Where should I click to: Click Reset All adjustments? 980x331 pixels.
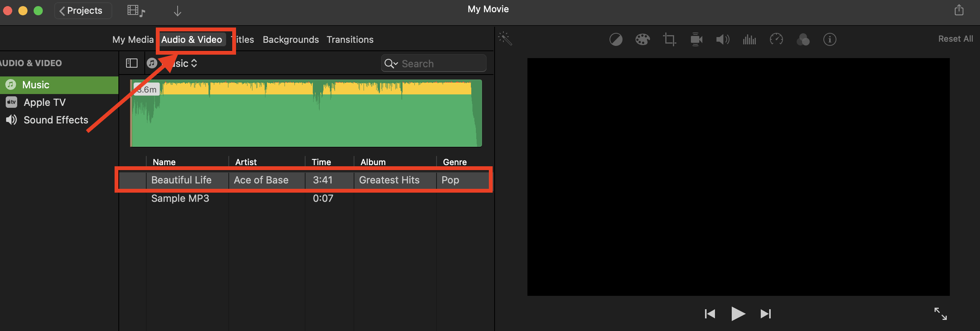coord(955,39)
